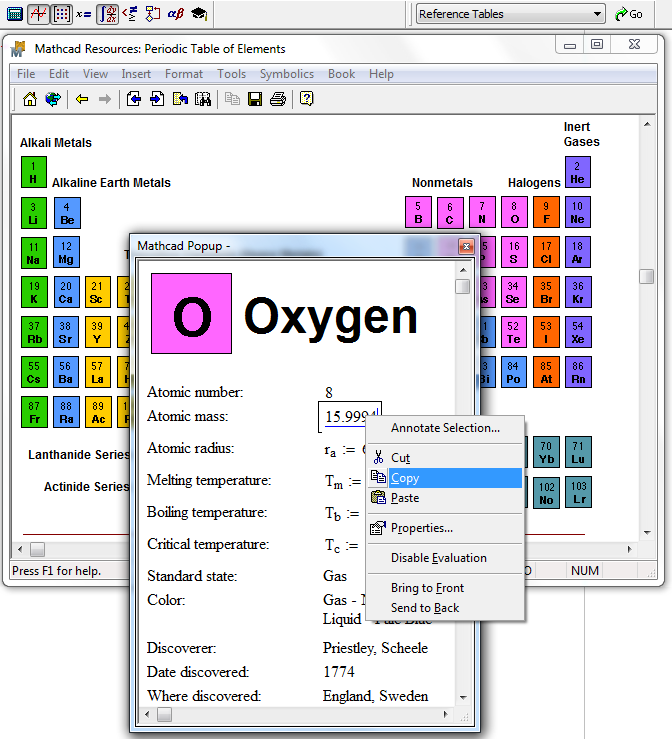Click popup vertical scrollbar down arrow
The image size is (672, 739).
(463, 698)
